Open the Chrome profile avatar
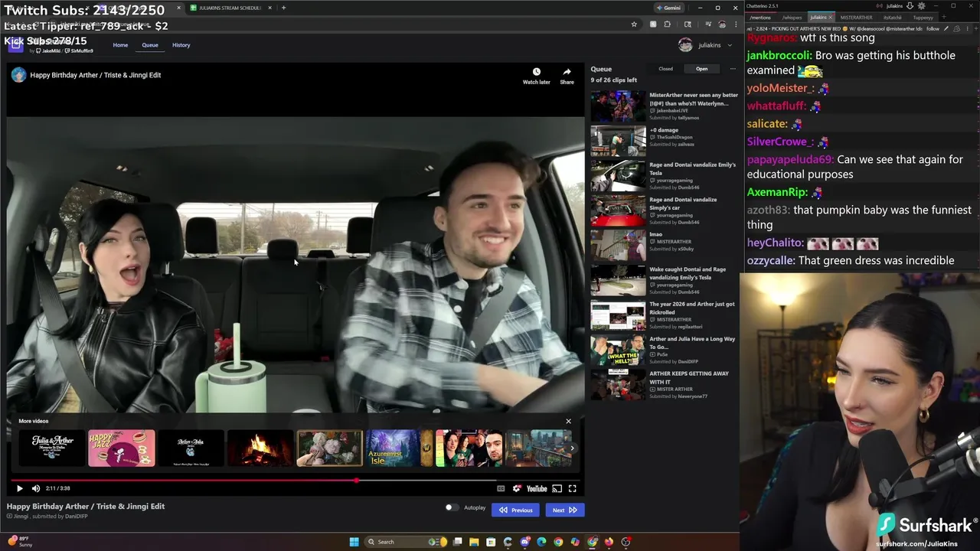 (x=722, y=24)
